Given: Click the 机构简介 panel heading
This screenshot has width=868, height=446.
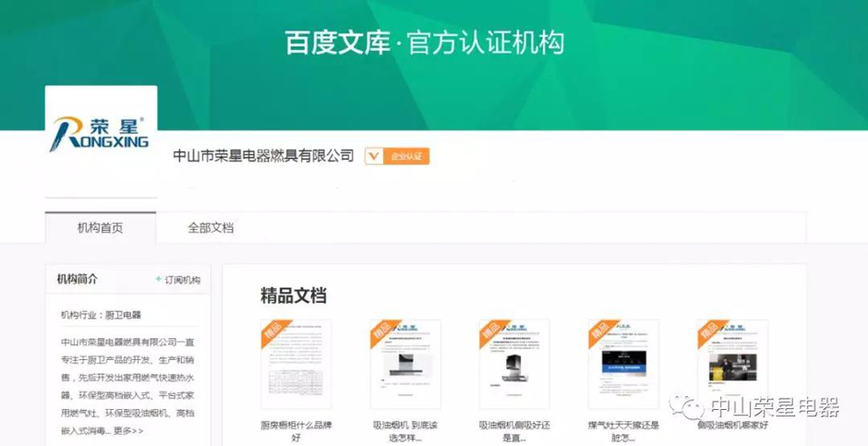Looking at the screenshot, I should (77, 279).
